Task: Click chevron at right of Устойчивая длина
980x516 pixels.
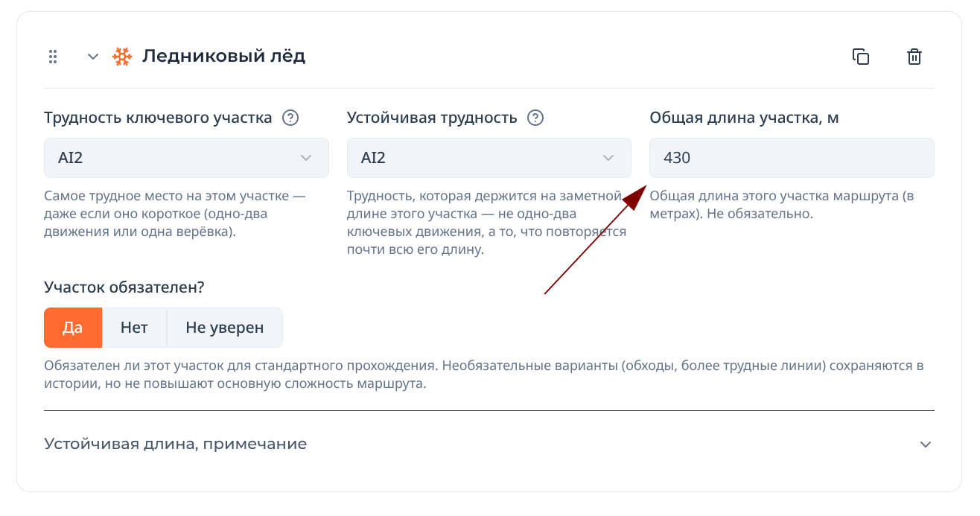Action: 926,445
